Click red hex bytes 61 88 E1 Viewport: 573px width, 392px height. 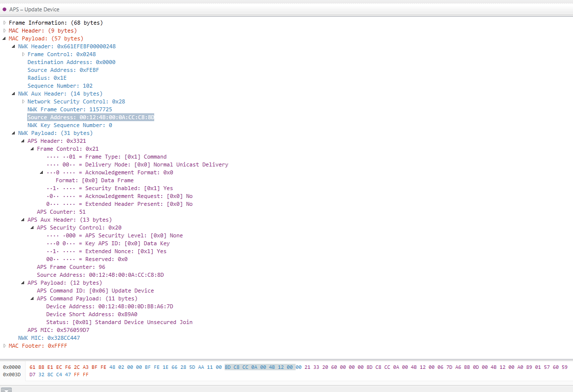tap(41, 367)
